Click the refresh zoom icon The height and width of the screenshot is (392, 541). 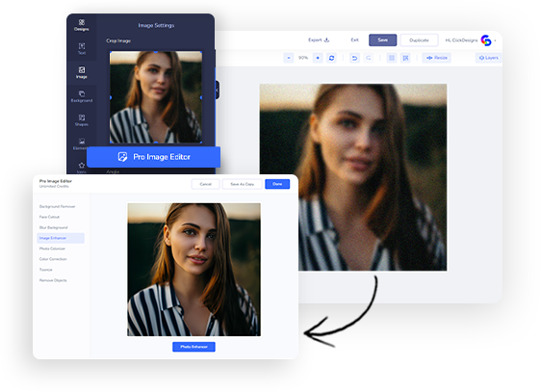331,58
